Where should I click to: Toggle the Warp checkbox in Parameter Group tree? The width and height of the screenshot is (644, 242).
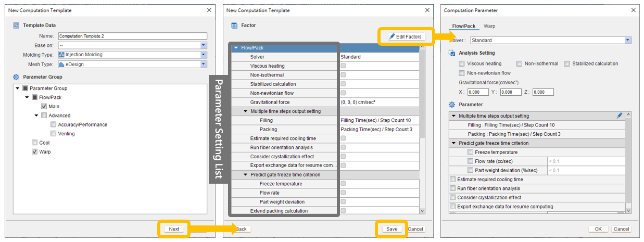click(x=34, y=152)
